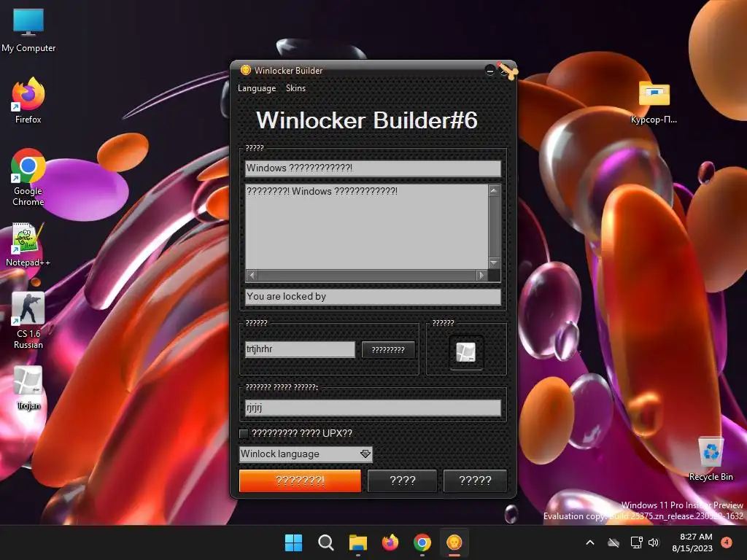
Task: Click the horizontal scrollbar left arrow
Action: coord(252,275)
